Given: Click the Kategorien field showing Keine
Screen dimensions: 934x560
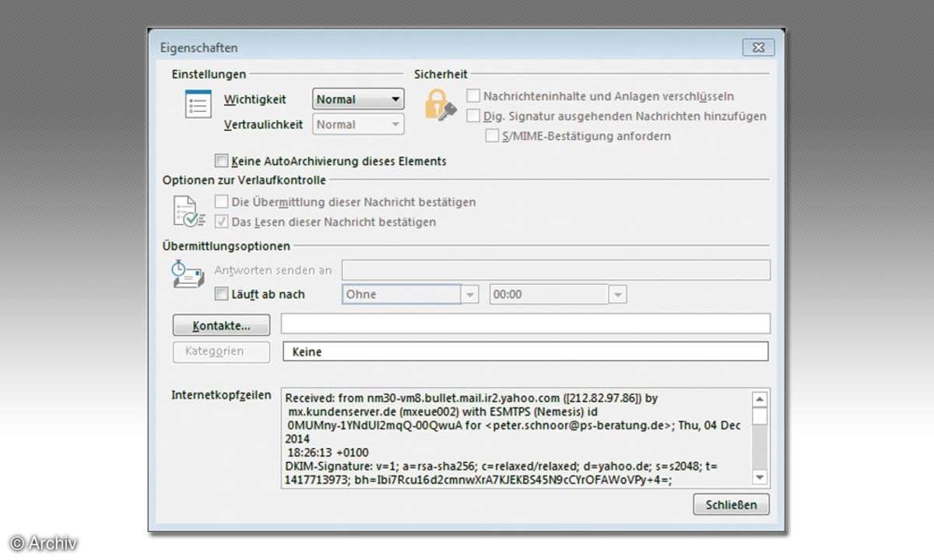Looking at the screenshot, I should click(x=525, y=352).
